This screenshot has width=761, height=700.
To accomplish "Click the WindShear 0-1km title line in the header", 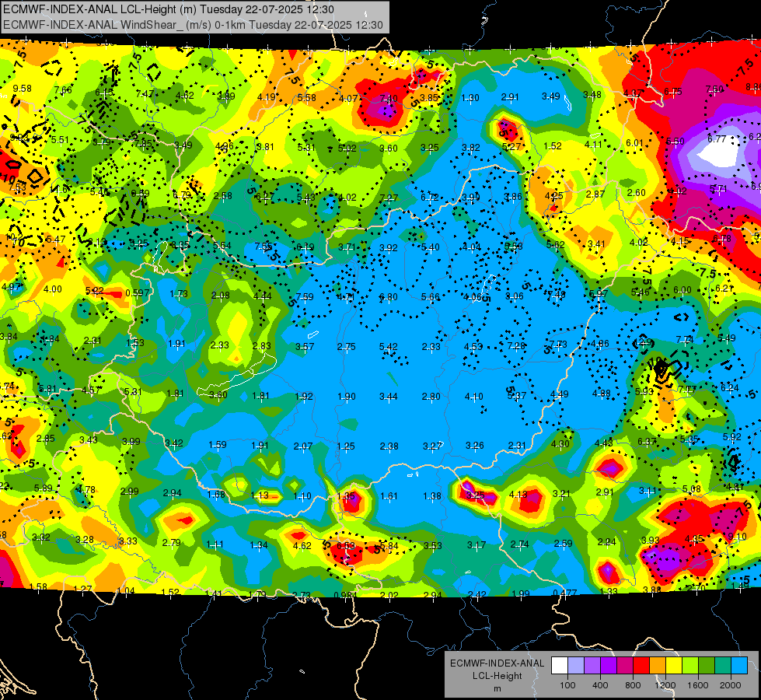I will click(x=193, y=25).
